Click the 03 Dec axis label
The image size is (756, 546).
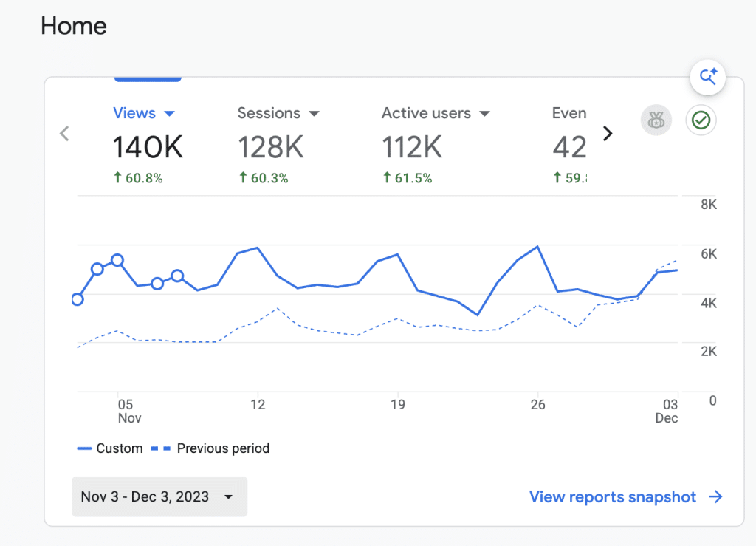point(667,411)
